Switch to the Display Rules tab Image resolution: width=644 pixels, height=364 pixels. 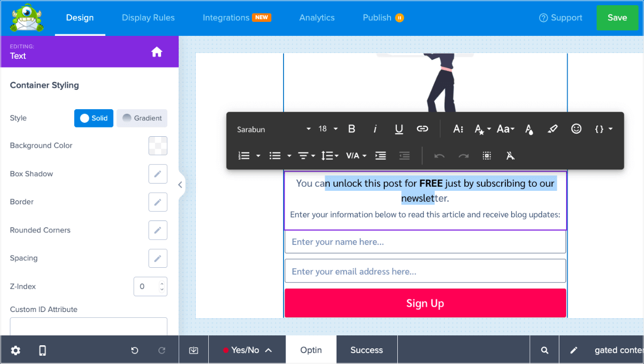pos(148,17)
